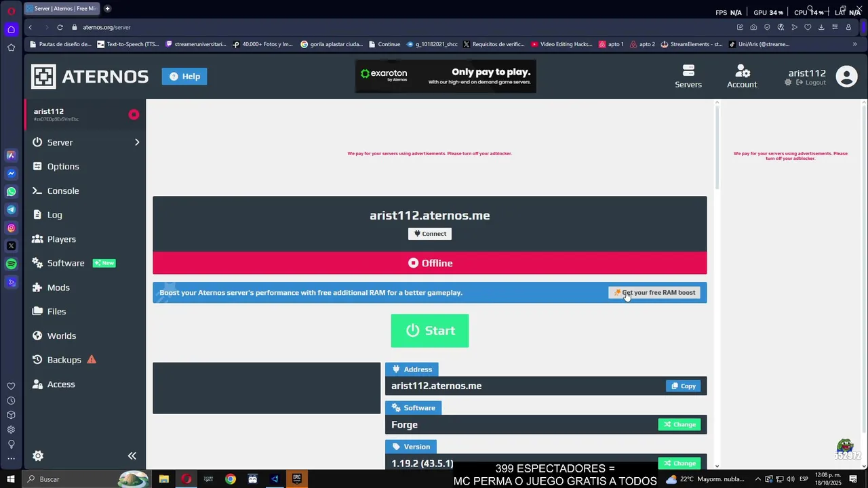868x488 pixels.
Task: Open Text-to-Speech bookmark
Action: point(127,44)
